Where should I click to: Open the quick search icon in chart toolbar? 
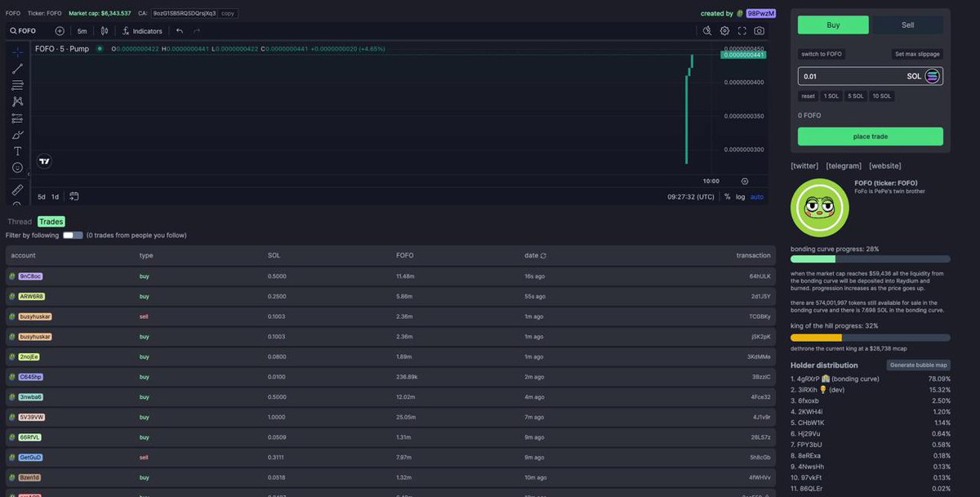707,31
